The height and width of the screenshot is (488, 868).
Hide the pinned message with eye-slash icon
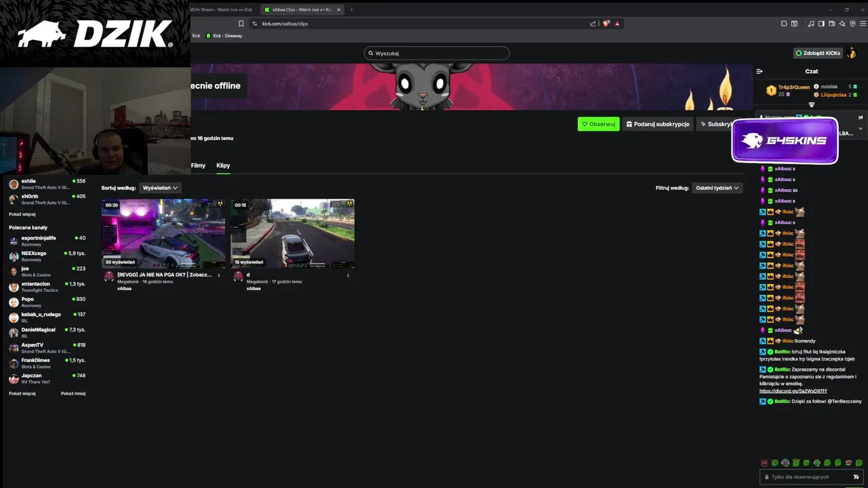[x=861, y=117]
